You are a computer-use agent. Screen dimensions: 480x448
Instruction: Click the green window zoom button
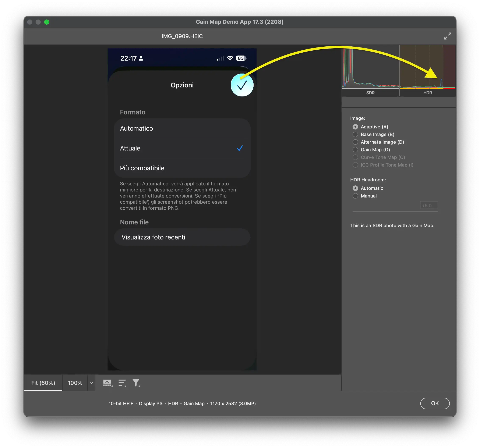coord(47,22)
